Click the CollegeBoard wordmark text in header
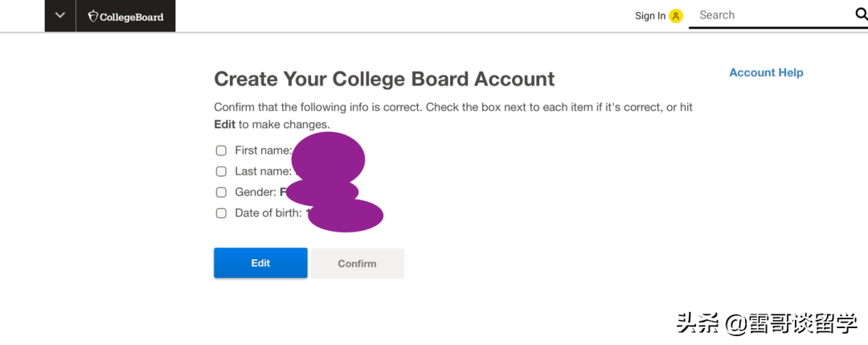 (131, 17)
